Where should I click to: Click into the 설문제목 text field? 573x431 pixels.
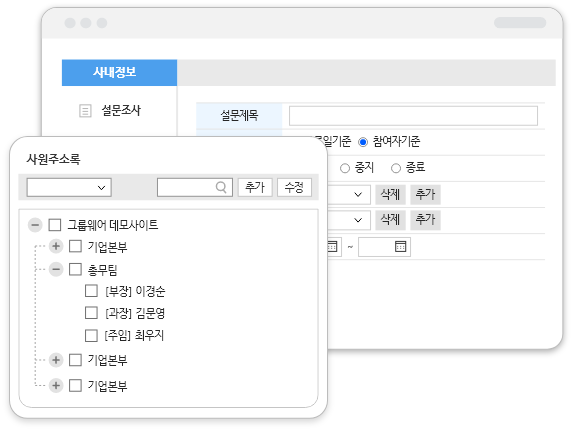coord(413,116)
